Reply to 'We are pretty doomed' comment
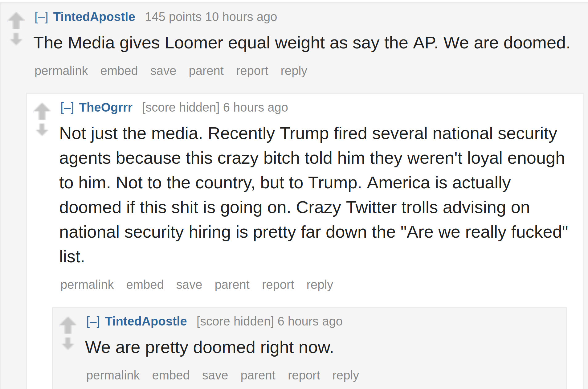The height and width of the screenshot is (389, 588). (x=346, y=375)
